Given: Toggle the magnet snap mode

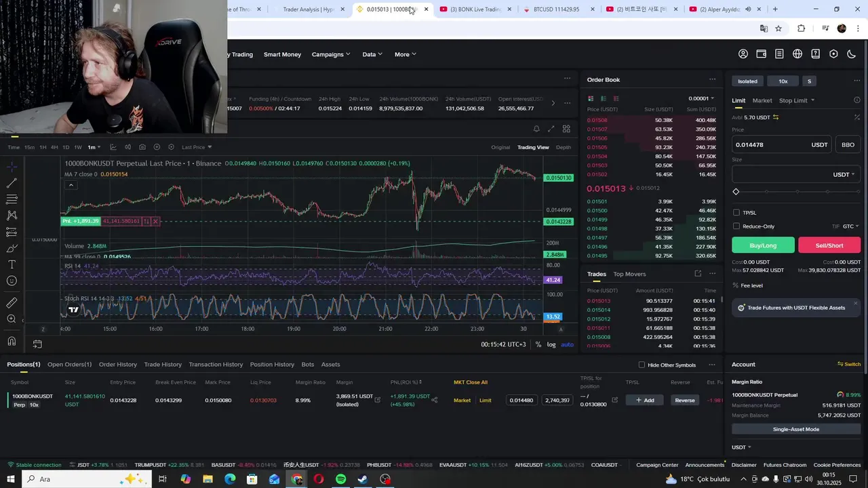Looking at the screenshot, I should tap(12, 341).
